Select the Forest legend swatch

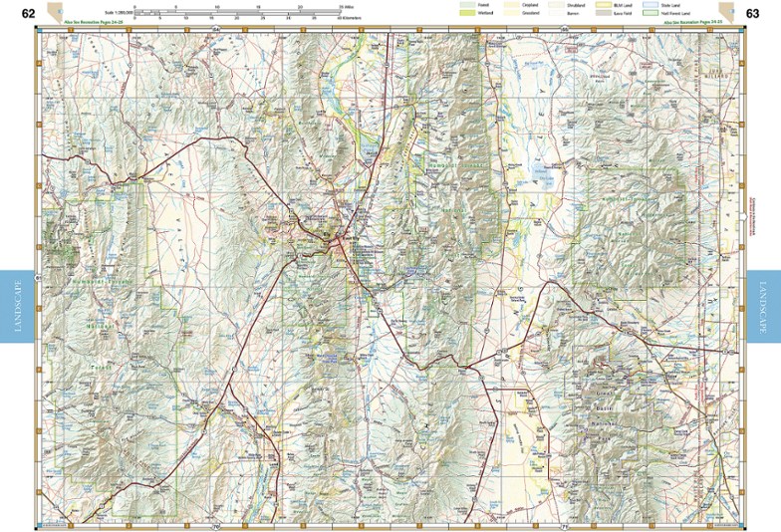(x=467, y=6)
